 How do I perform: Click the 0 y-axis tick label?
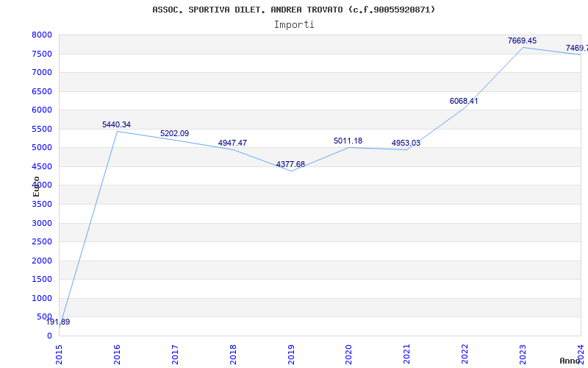pyautogui.click(x=49, y=336)
